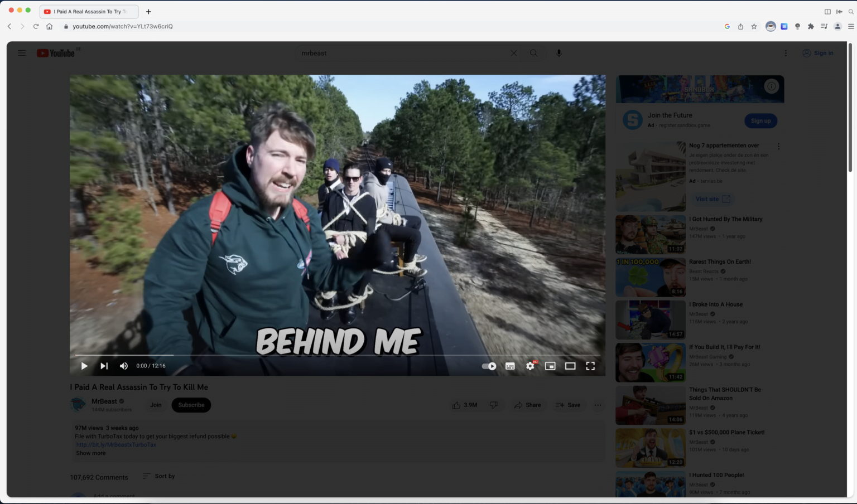This screenshot has height=504, width=857.
Task: Open the MrBeast TurboTax bit.ly link
Action: tap(116, 445)
